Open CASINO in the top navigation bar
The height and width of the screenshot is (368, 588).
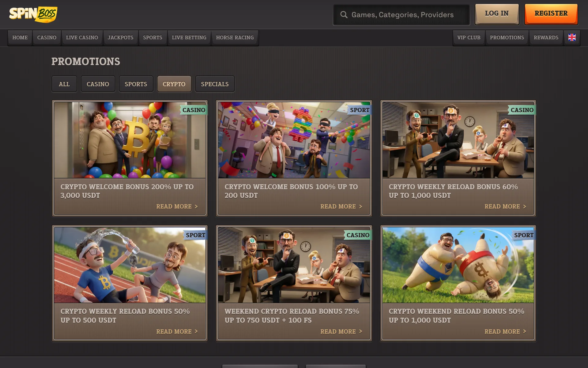[47, 37]
